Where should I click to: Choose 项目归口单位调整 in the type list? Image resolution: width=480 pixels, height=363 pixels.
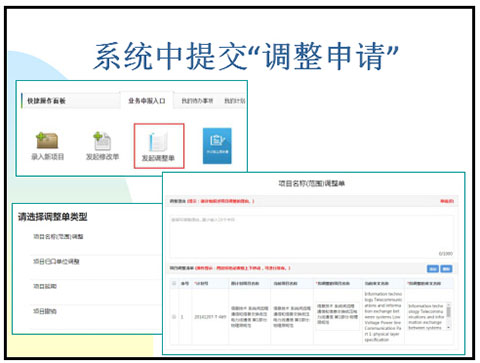click(x=56, y=261)
